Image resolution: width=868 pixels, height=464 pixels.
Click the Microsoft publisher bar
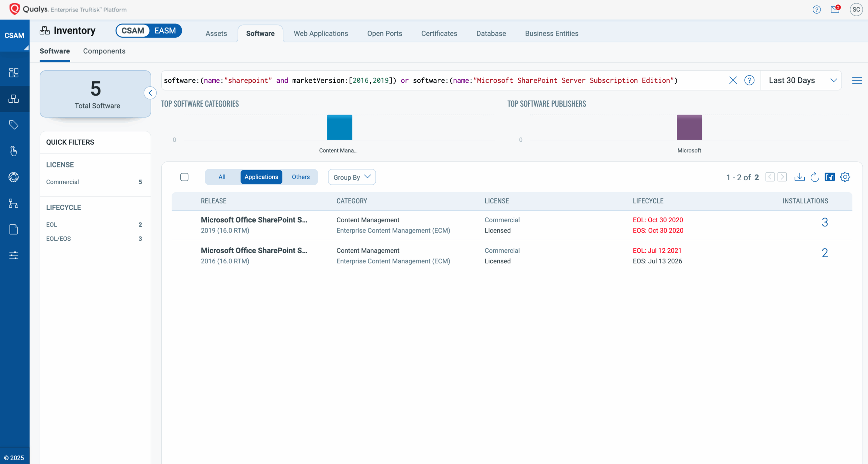689,127
